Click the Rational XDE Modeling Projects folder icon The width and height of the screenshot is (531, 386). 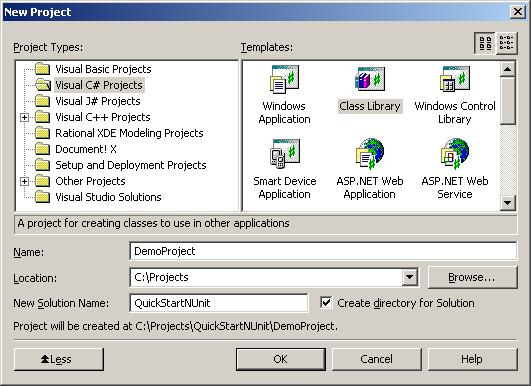[x=43, y=133]
